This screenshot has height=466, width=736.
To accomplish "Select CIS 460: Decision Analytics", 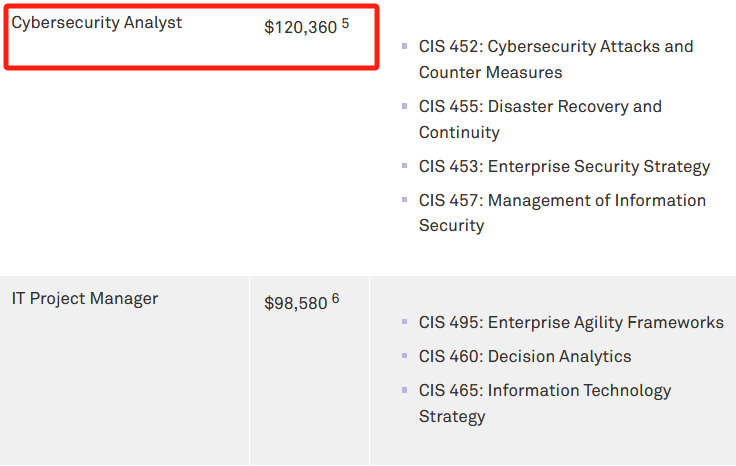I will pyautogui.click(x=525, y=357).
